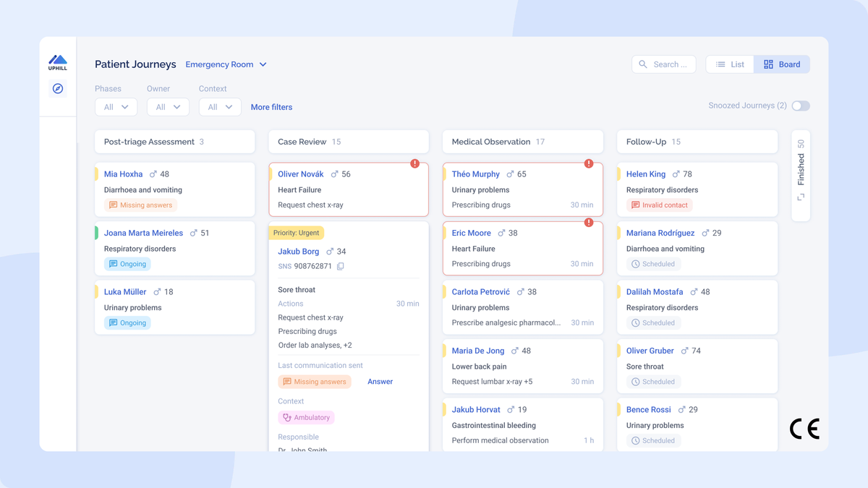Expand the Finished column arrow icon
This screenshot has width=868, height=488.
[x=801, y=197]
